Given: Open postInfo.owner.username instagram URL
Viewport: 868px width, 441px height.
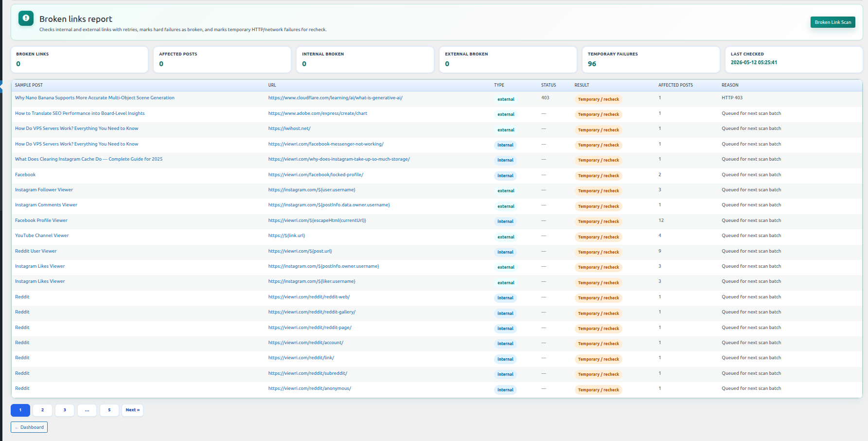Looking at the screenshot, I should [x=323, y=266].
